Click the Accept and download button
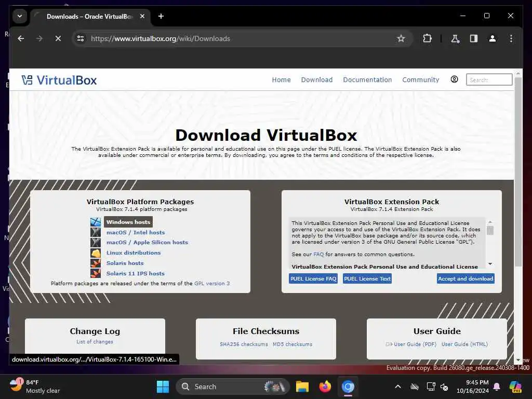 465,278
